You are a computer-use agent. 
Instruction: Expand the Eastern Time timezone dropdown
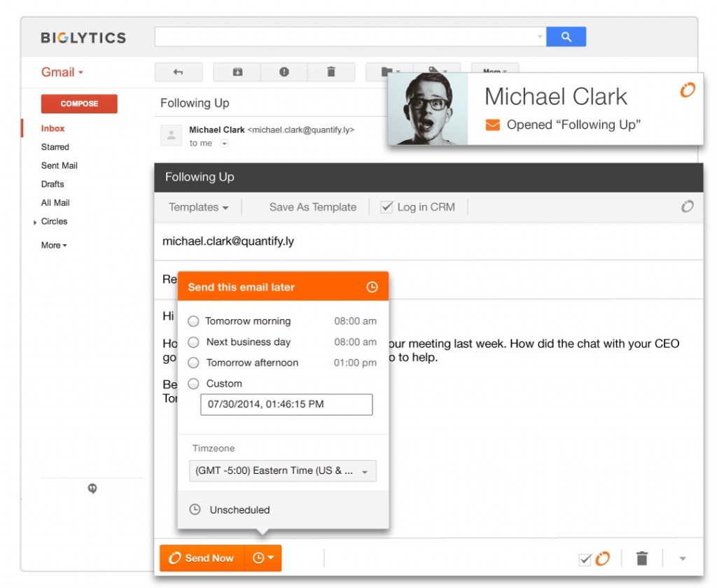click(x=283, y=471)
